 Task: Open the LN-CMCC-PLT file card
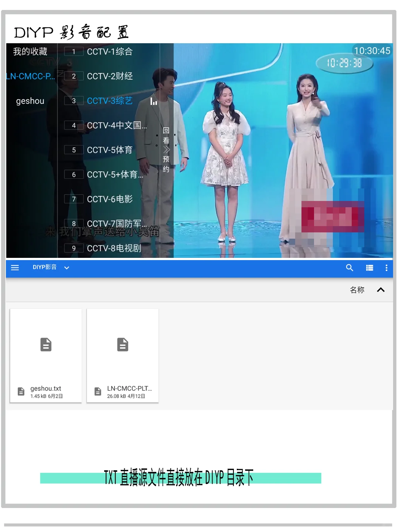tap(123, 355)
